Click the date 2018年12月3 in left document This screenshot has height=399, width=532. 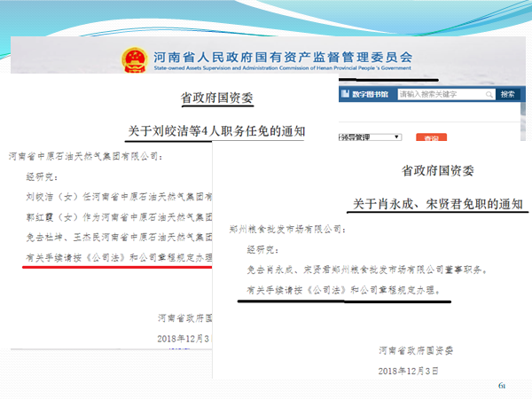click(184, 339)
